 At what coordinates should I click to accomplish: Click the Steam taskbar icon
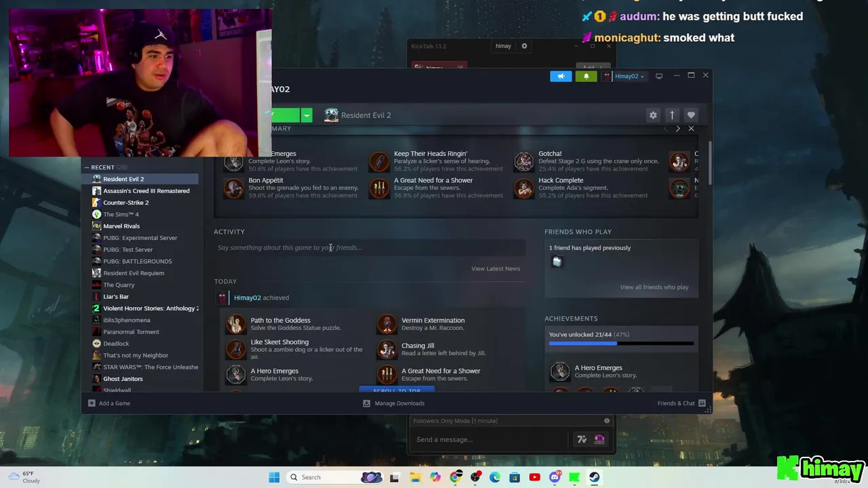[594, 477]
